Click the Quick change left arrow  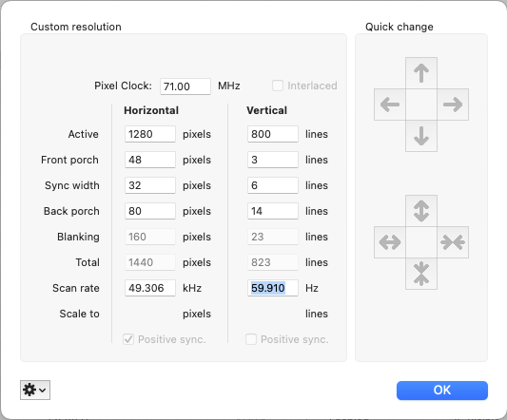[390, 105]
